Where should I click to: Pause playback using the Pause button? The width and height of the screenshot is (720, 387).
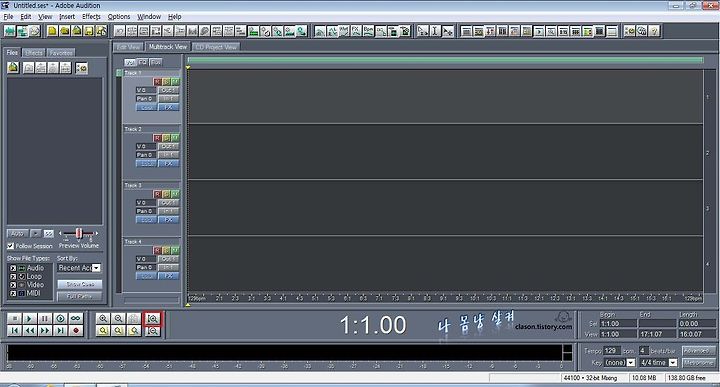coord(45,318)
